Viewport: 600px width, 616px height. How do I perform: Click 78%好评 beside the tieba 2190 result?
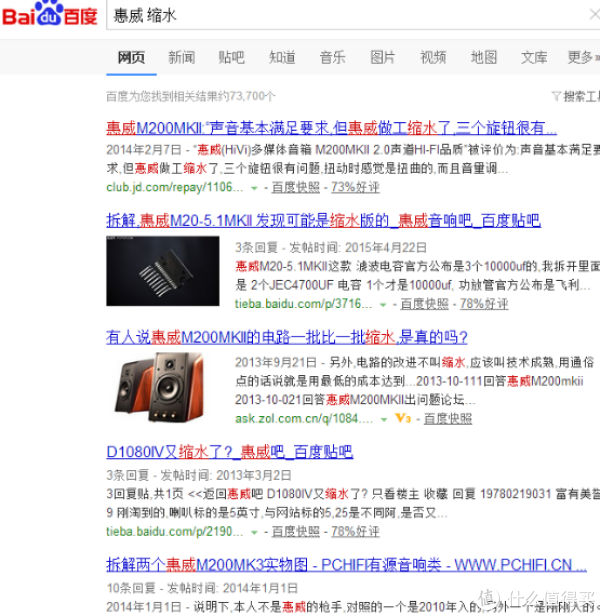point(355,532)
